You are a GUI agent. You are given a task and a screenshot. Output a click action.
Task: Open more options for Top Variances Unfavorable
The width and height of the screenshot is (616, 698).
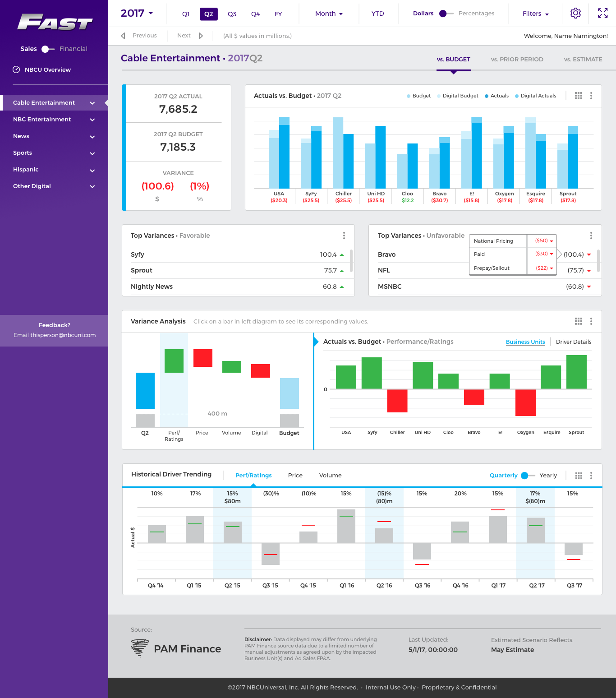coord(591,236)
